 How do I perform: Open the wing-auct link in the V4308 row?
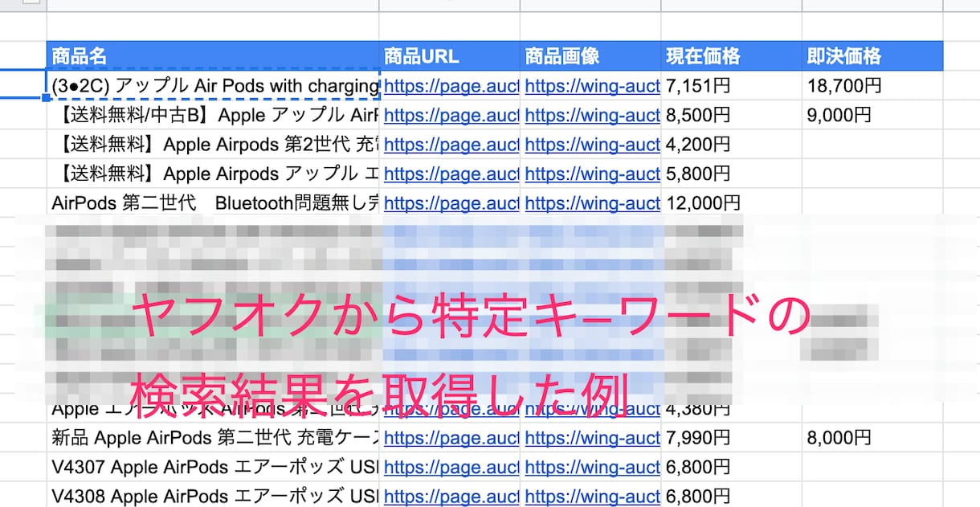point(593,495)
